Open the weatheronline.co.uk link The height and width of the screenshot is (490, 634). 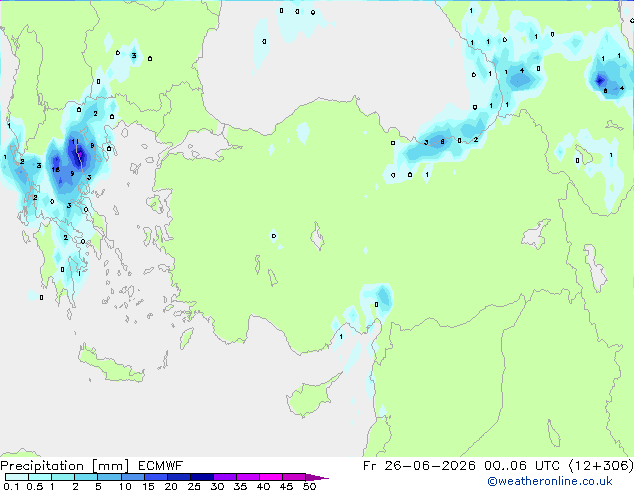click(550, 481)
